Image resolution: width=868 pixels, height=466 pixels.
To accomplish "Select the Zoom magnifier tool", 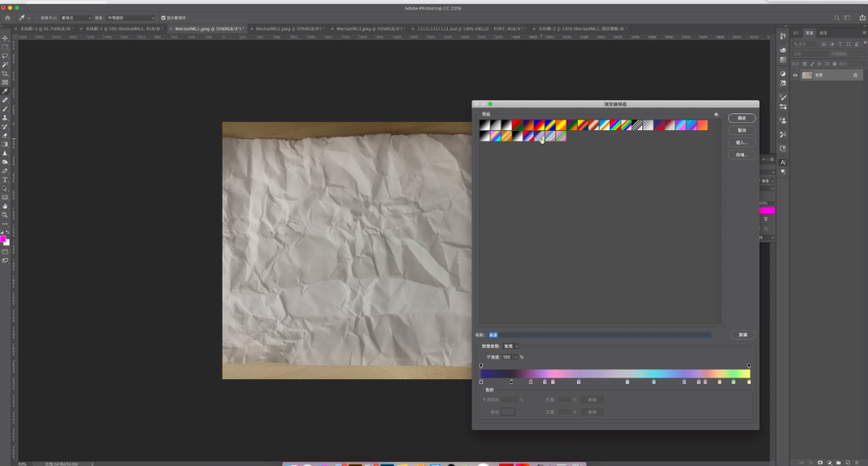I will tap(5, 215).
